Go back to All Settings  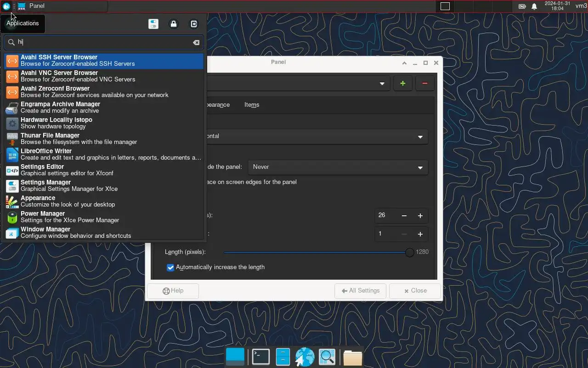pyautogui.click(x=361, y=291)
